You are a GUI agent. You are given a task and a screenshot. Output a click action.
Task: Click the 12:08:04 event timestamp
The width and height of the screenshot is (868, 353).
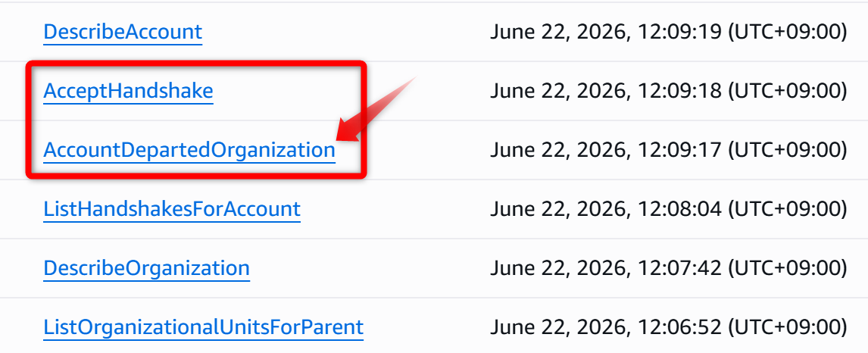pos(606,209)
